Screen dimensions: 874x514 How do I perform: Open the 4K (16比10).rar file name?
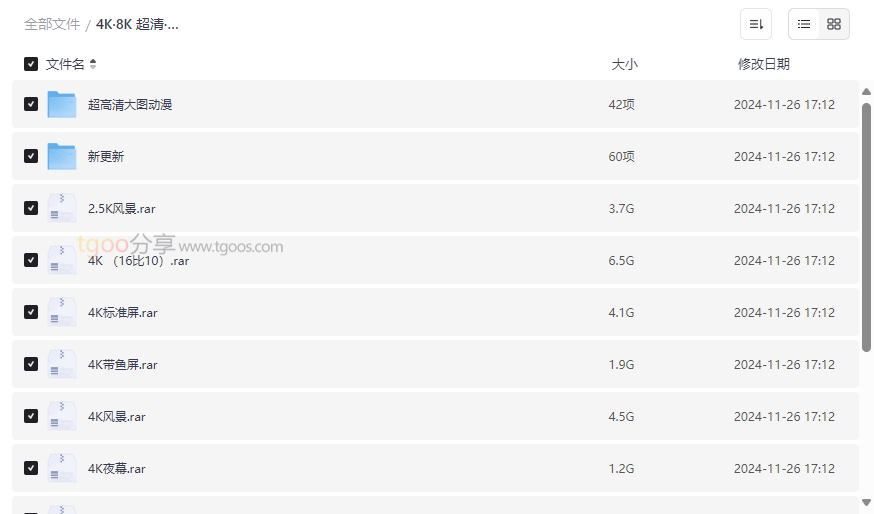pos(138,260)
